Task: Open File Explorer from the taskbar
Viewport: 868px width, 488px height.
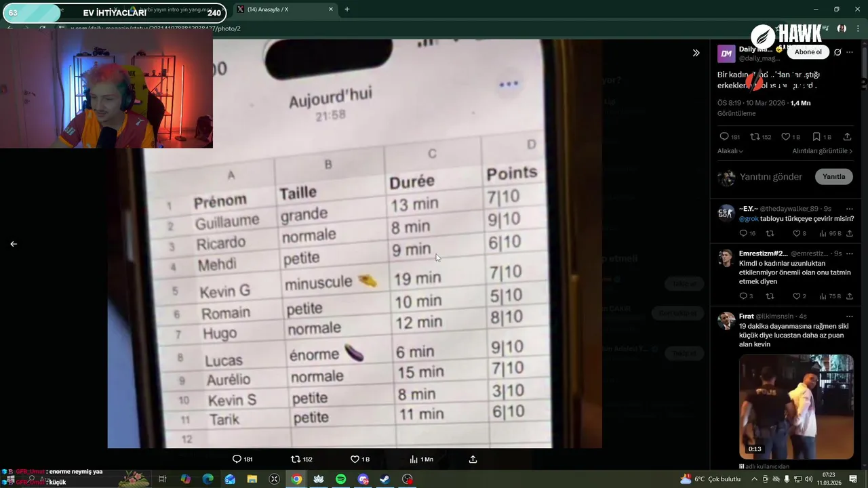Action: tap(252, 479)
